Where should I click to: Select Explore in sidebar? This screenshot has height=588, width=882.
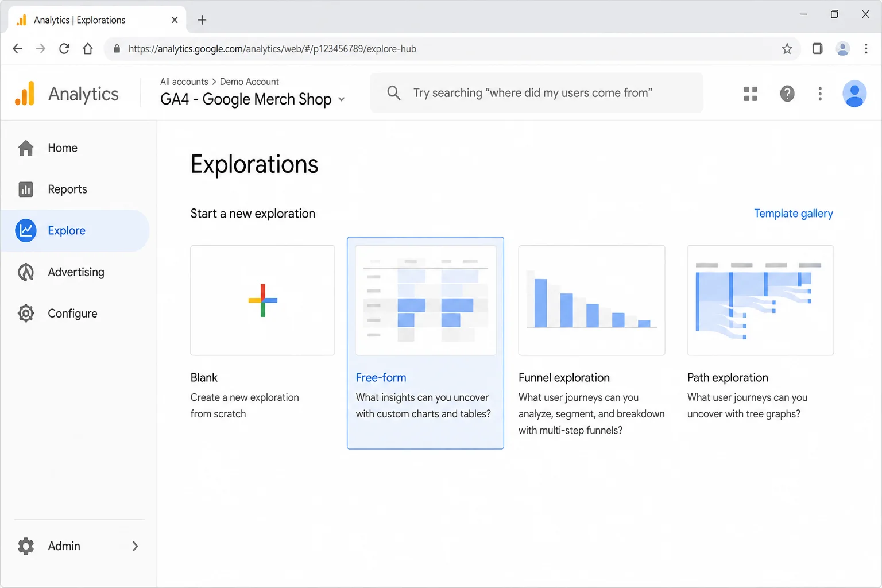coord(67,230)
